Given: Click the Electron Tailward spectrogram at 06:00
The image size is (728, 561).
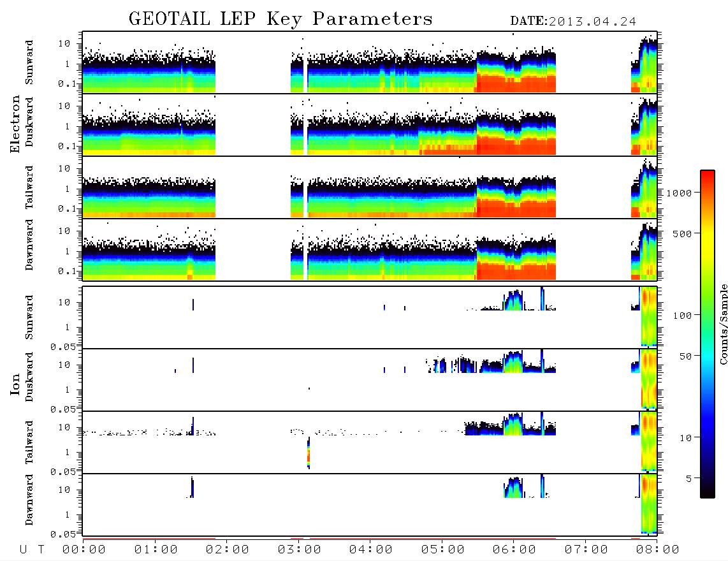Looking at the screenshot, I should pyautogui.click(x=514, y=198).
